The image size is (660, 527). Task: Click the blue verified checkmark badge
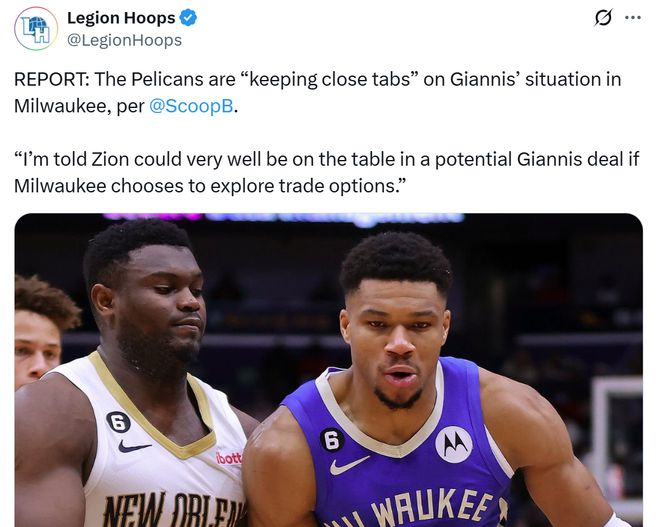pos(188,18)
